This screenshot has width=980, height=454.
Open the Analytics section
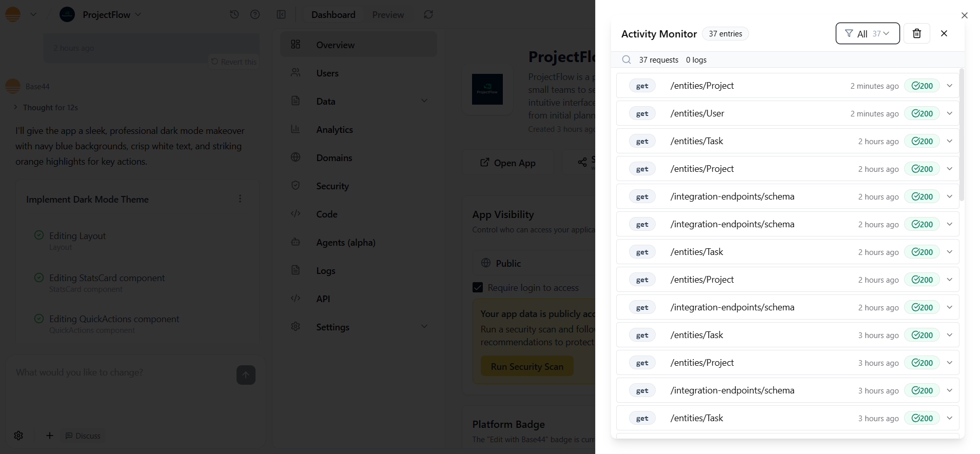coord(359,129)
